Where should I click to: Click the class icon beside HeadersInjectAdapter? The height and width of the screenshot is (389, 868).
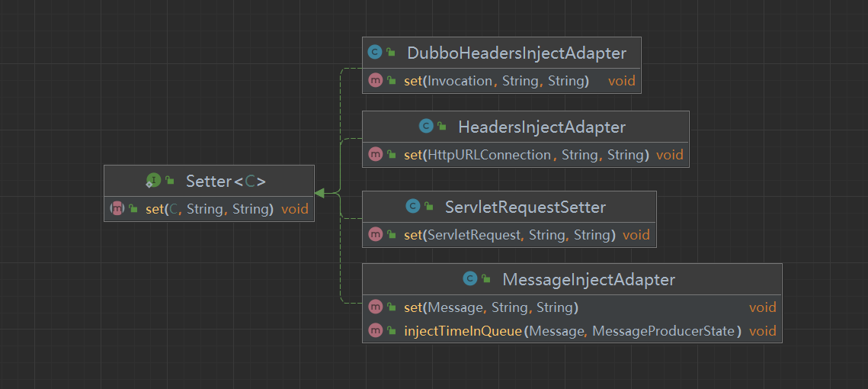(425, 127)
